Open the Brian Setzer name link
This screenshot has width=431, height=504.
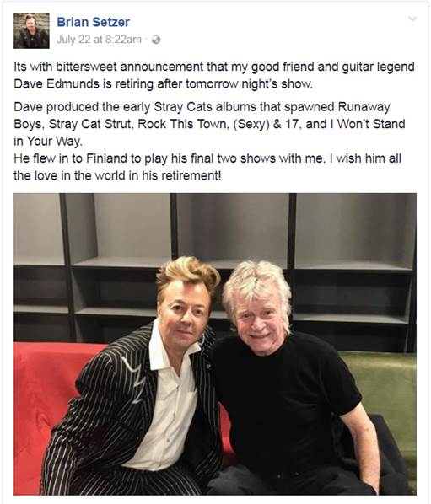[x=94, y=22]
